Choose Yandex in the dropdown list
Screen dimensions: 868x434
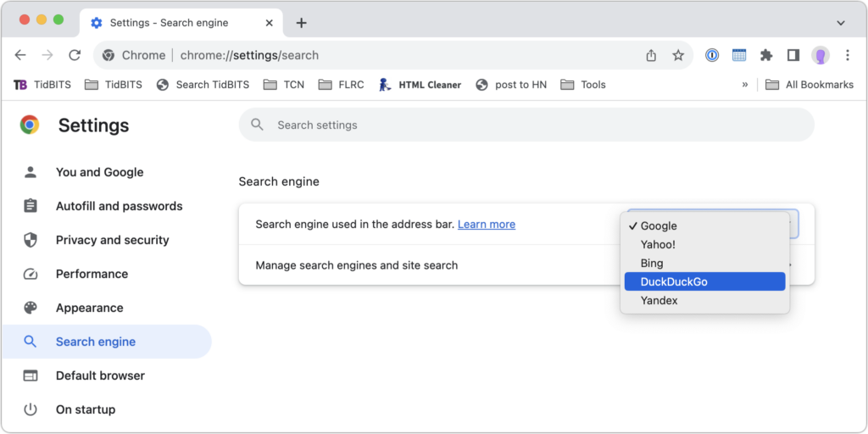[x=704, y=301]
